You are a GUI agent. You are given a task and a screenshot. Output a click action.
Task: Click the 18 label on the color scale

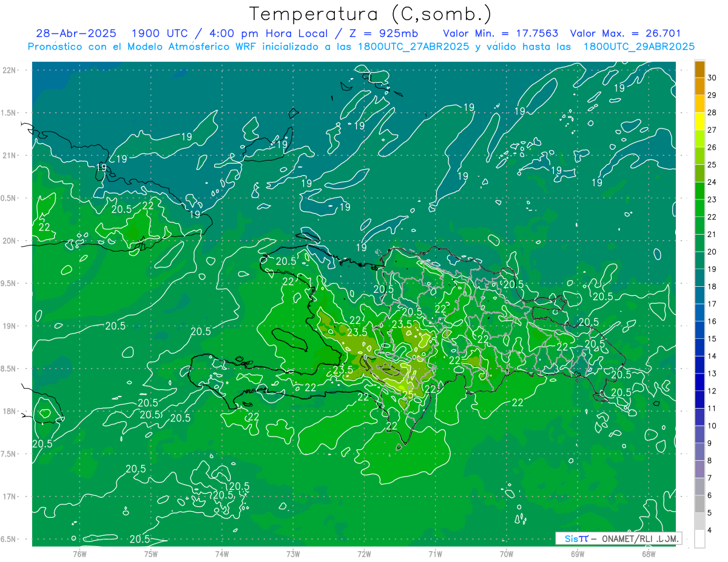point(713,286)
